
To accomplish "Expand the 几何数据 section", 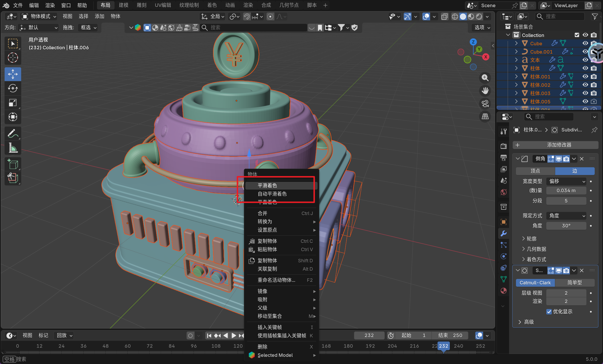I will pos(536,249).
